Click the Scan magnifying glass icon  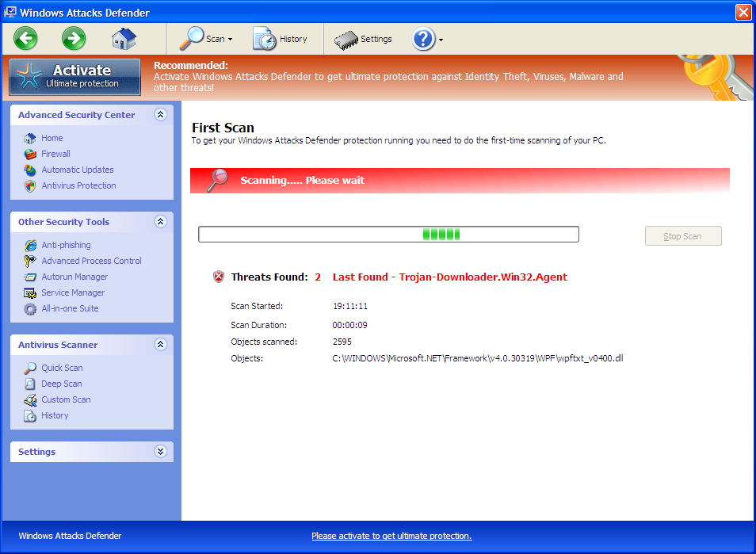[191, 39]
